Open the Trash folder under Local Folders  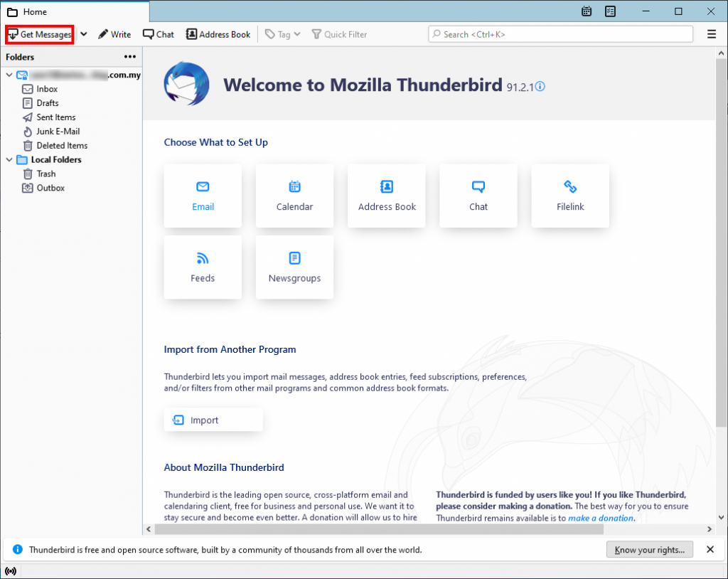pos(46,174)
